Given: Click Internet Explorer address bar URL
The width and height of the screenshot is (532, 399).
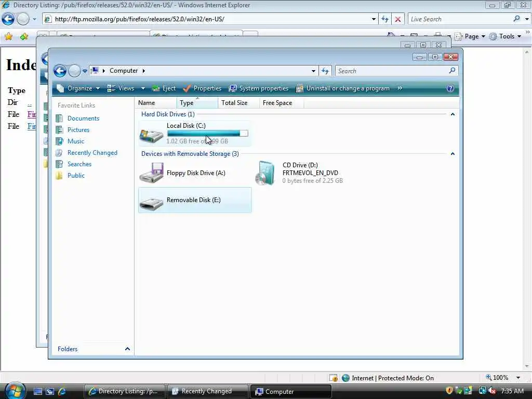Looking at the screenshot, I should tap(139, 19).
